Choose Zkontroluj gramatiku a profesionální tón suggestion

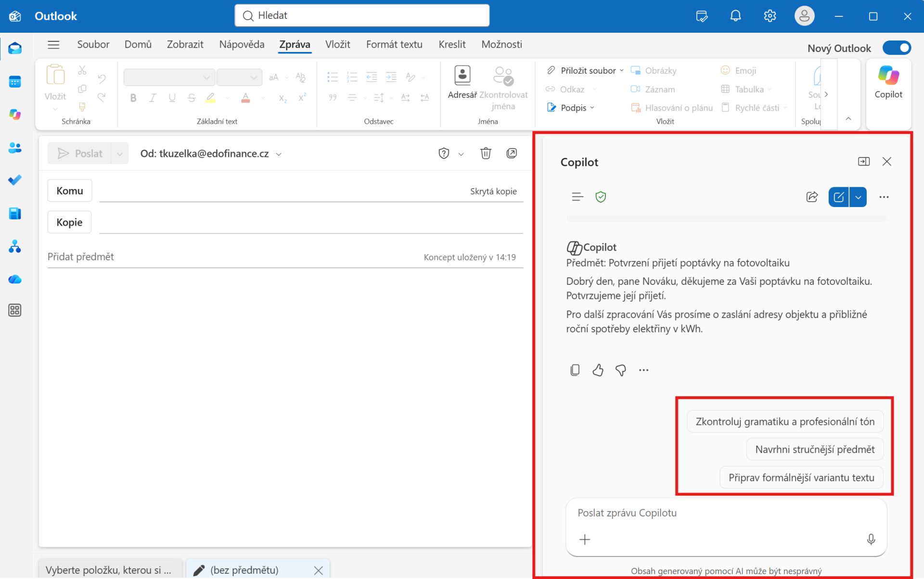(785, 422)
